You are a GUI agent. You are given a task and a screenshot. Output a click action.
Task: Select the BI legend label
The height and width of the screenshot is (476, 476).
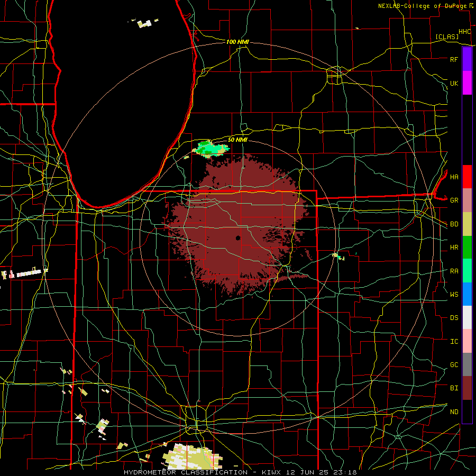point(454,388)
